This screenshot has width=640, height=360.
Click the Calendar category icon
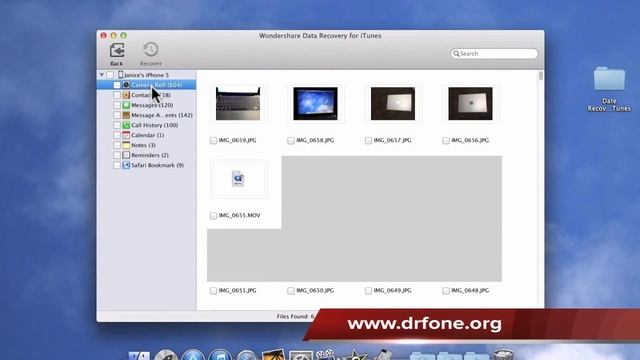[x=126, y=135]
